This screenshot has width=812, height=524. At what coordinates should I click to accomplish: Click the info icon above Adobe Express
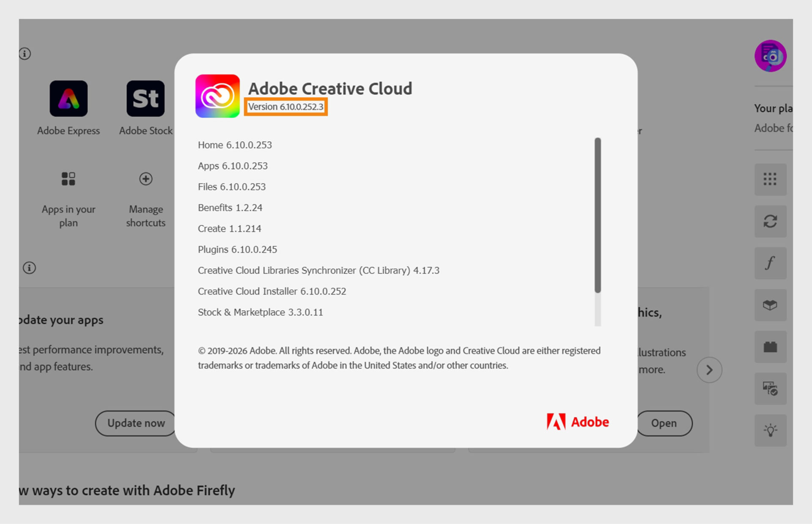(25, 54)
